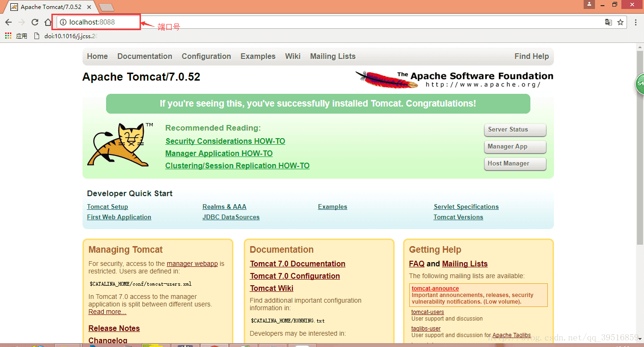Open Security Considerations HOW-TO link
The width and height of the screenshot is (644, 347).
(225, 141)
